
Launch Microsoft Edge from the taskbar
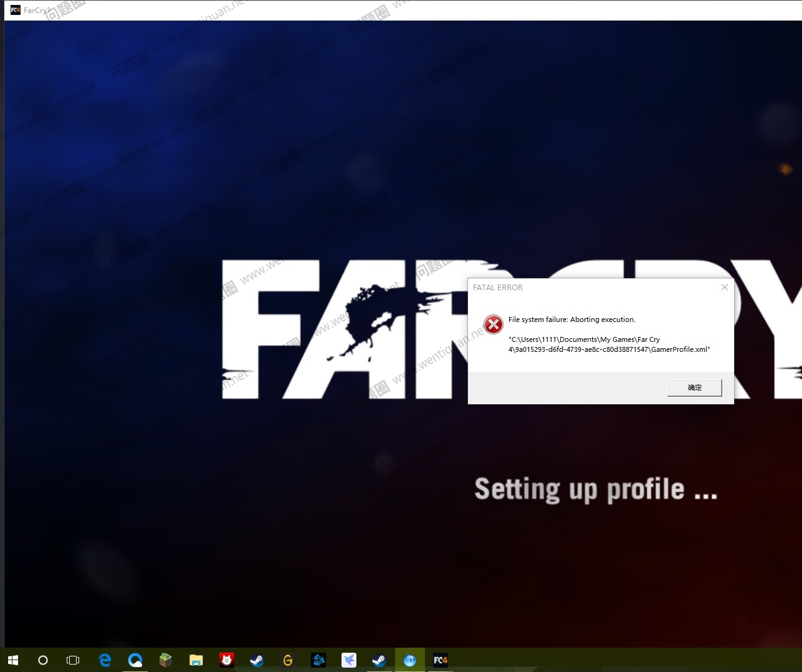pyautogui.click(x=105, y=660)
